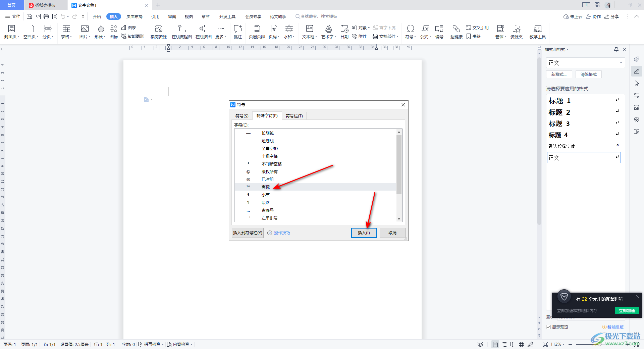Open the Icons (图标) library
This screenshot has height=349, width=644.
114,32
